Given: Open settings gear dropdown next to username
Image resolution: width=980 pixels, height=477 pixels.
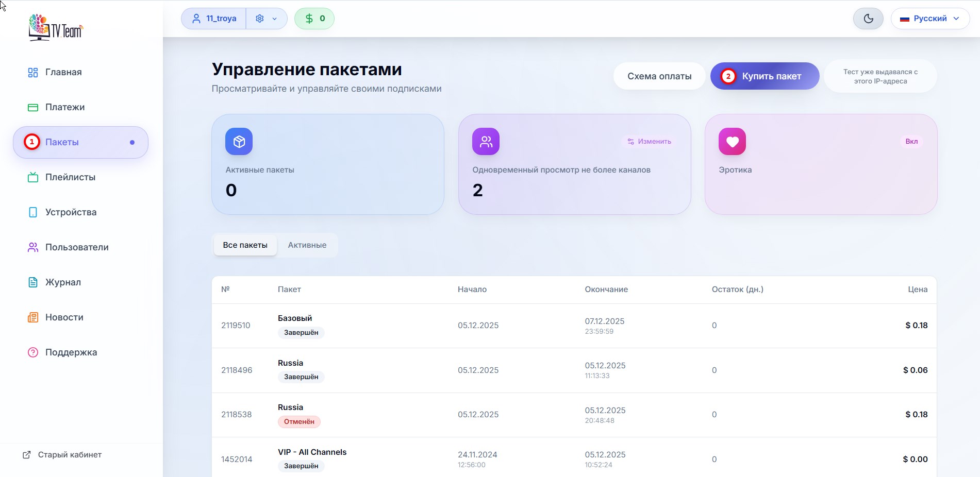Looking at the screenshot, I should [x=266, y=19].
